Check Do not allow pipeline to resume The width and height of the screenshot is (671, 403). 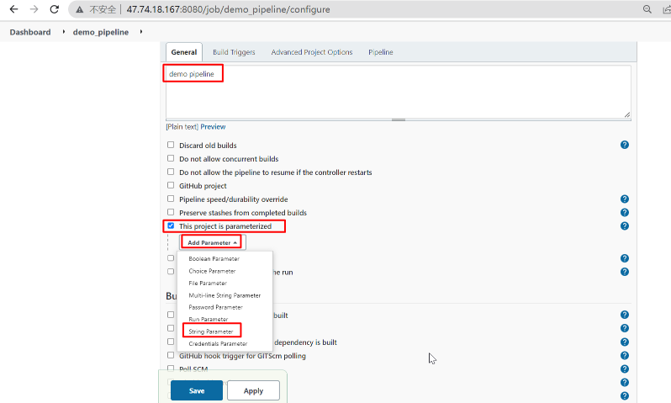[x=171, y=172]
